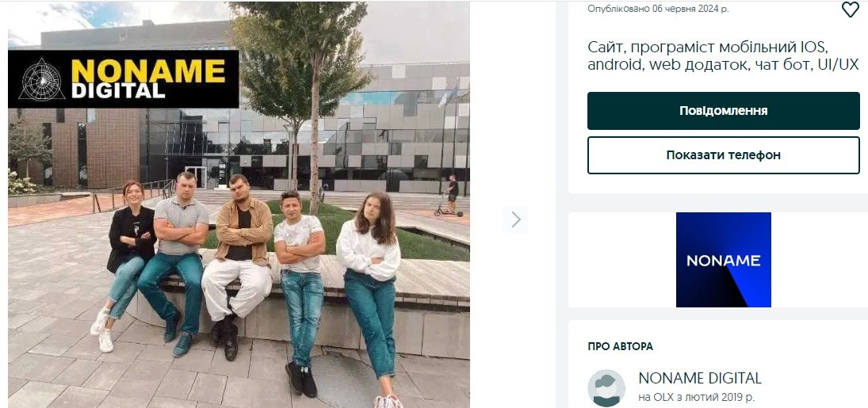Click the man in the beige jacket in the photo
Viewport: 868px width, 408px height.
click(x=240, y=265)
